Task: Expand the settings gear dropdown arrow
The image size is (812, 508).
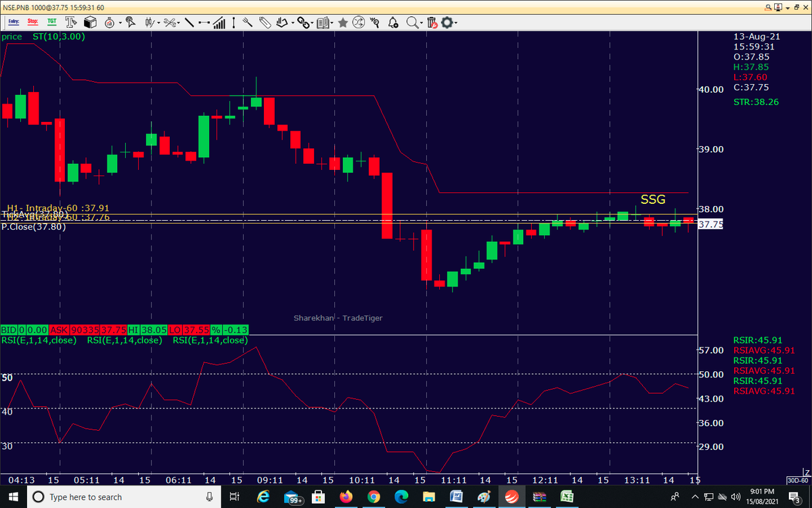Action: (455, 23)
